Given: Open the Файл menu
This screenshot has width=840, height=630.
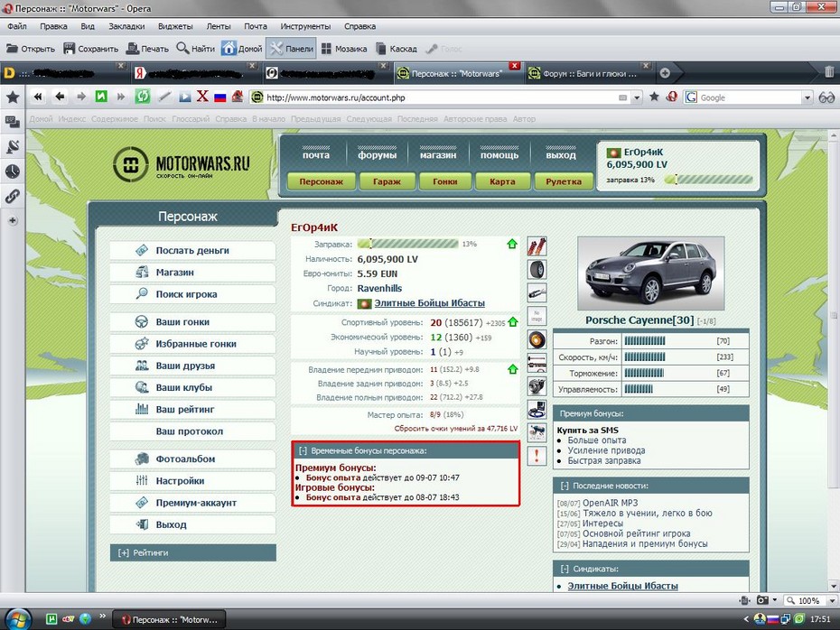Looking at the screenshot, I should (17, 26).
